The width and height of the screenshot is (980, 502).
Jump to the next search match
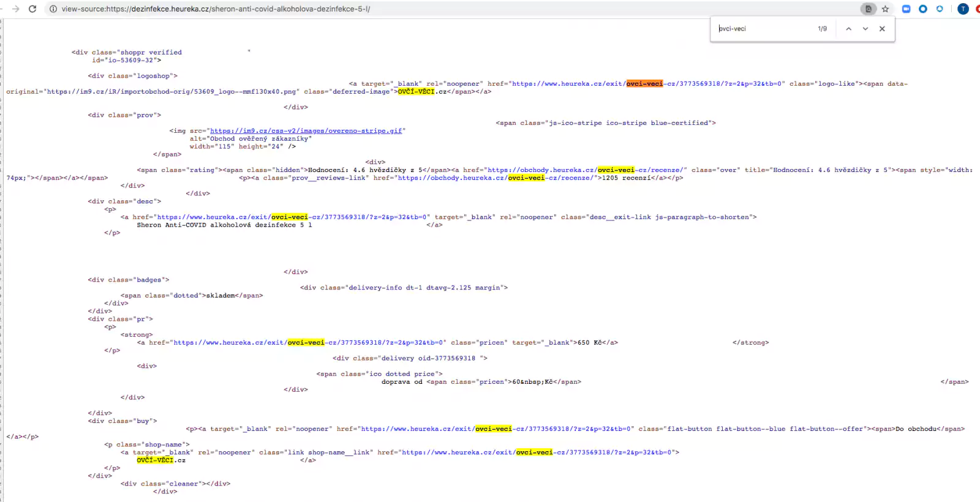coord(865,29)
